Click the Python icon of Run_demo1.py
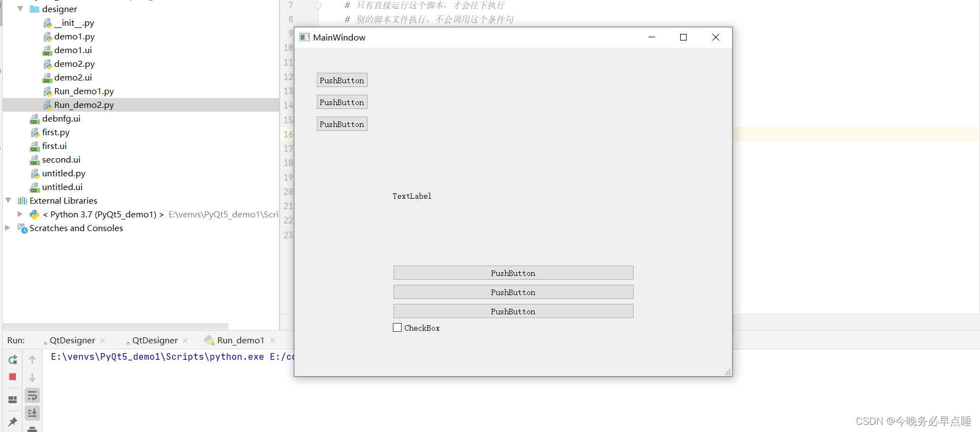Image resolution: width=980 pixels, height=432 pixels. click(x=48, y=91)
